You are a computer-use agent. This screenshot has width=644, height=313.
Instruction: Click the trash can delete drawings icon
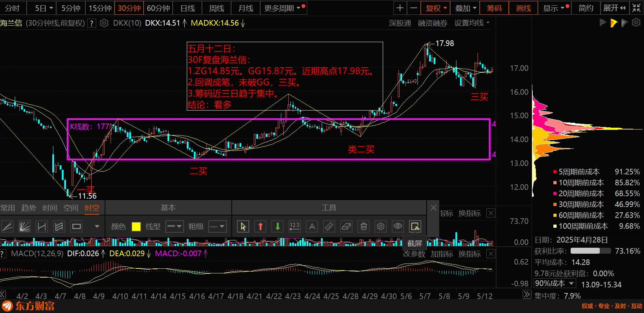(364, 226)
